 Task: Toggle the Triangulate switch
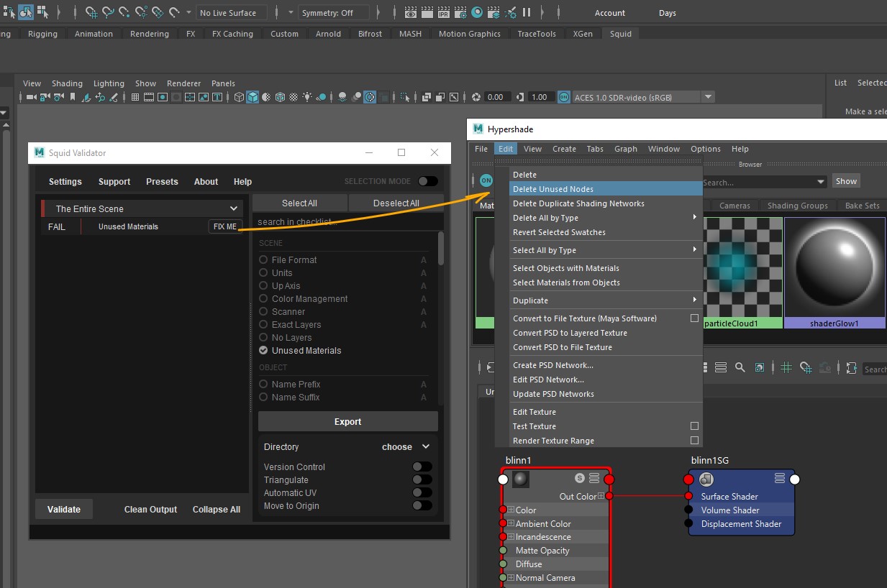(x=422, y=480)
